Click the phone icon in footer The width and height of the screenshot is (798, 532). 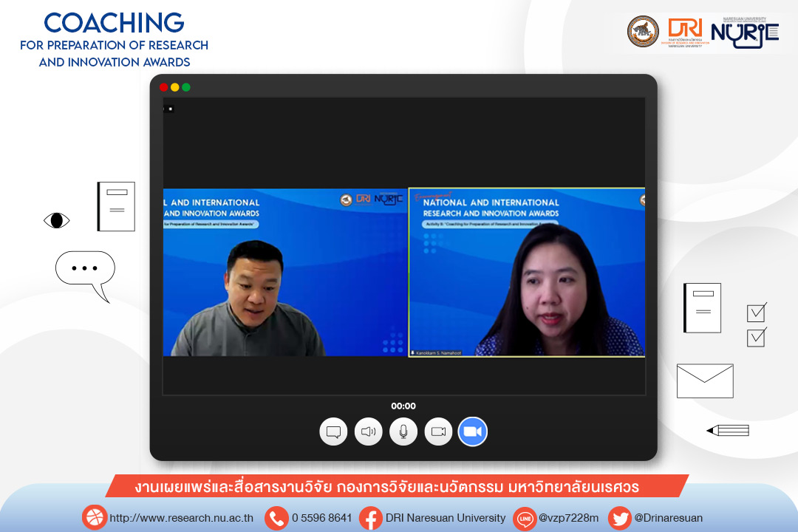point(277,518)
